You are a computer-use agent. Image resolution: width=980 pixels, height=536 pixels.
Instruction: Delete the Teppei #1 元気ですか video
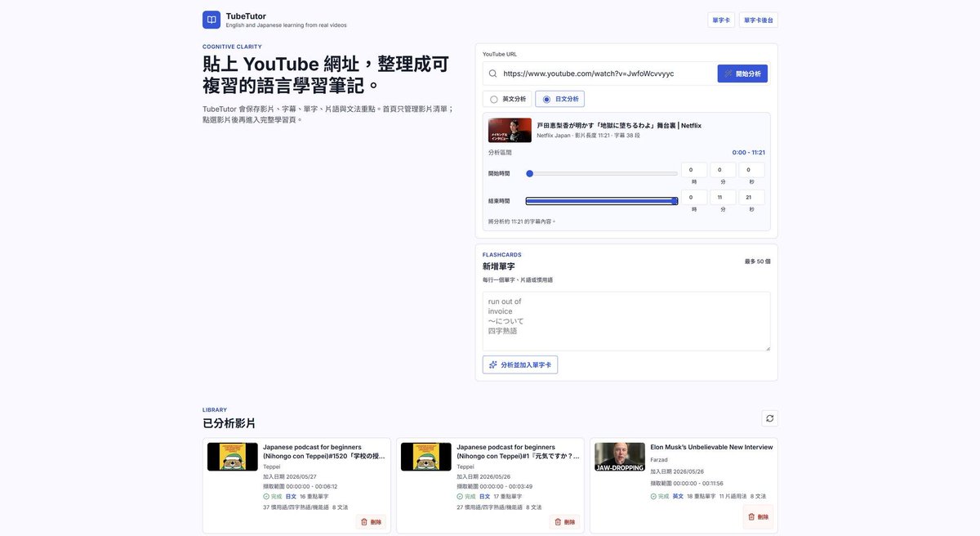564,521
